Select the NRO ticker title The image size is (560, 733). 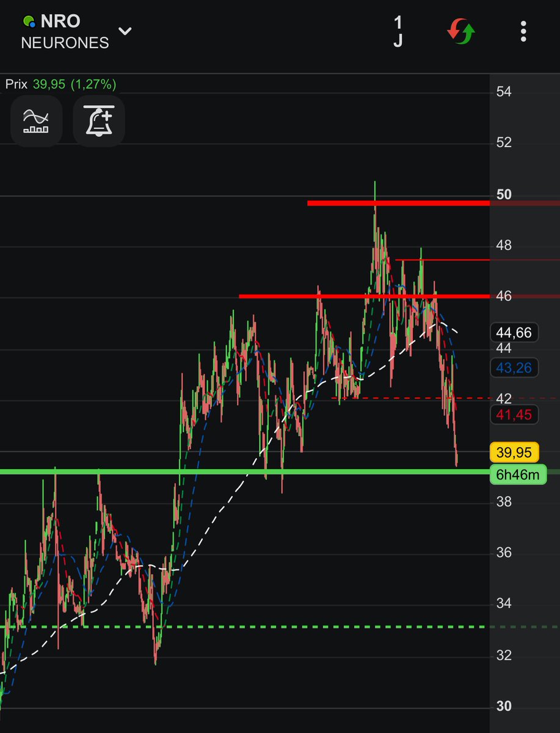(60, 21)
